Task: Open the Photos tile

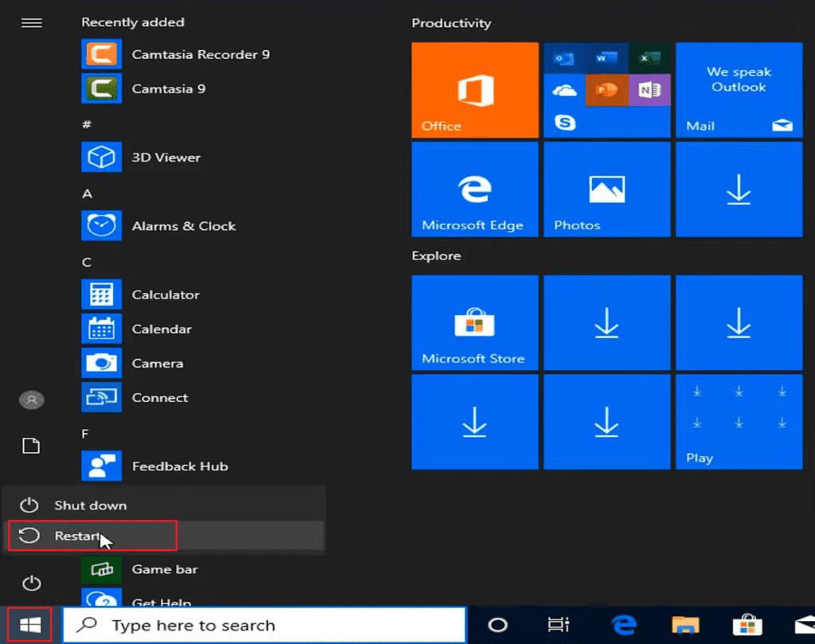Action: point(606,189)
